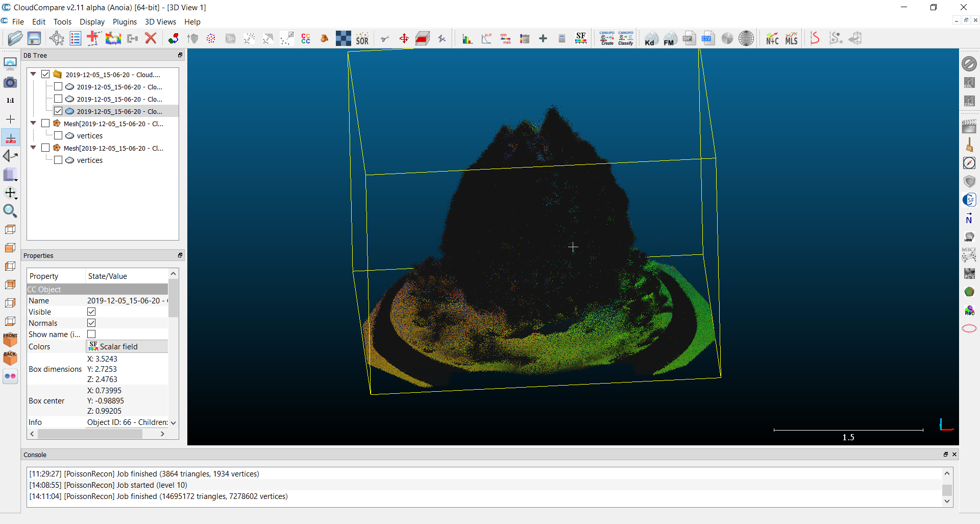Select the magnifying glass zoom icon

[10, 211]
